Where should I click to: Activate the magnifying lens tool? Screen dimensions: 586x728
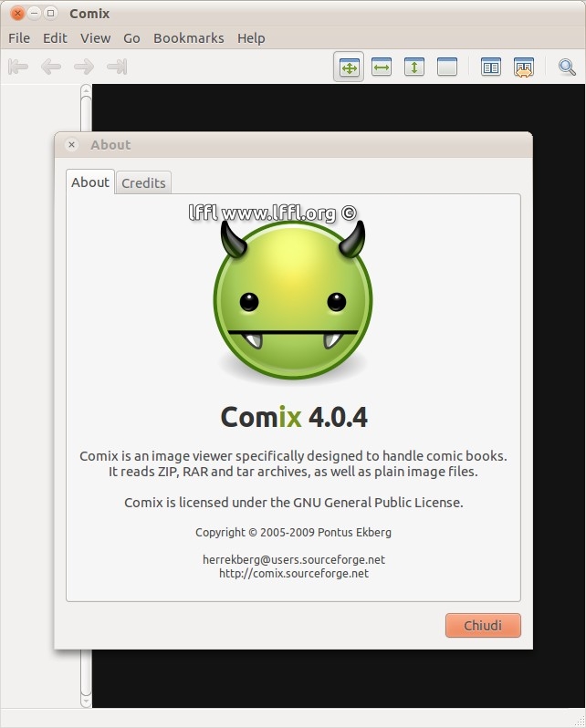tap(567, 67)
